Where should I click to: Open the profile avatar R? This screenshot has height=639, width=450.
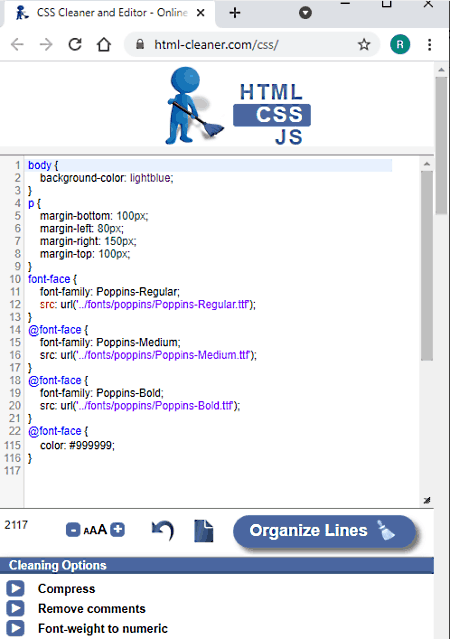[x=400, y=44]
